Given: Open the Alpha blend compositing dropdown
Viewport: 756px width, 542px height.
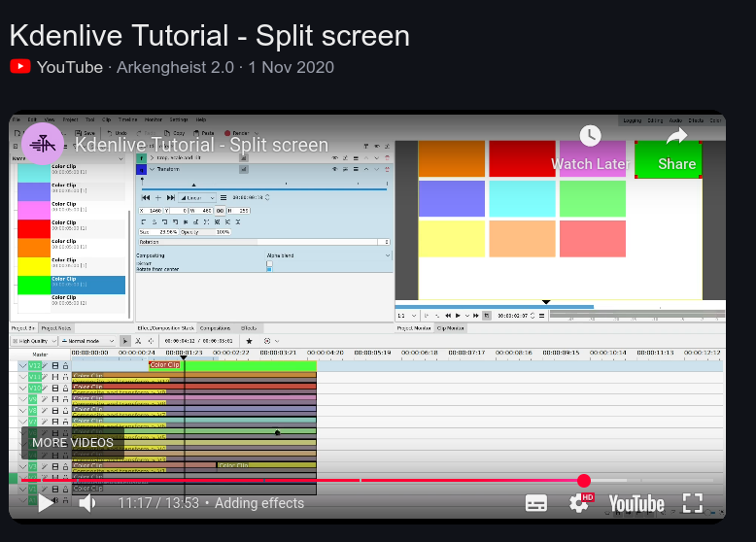Looking at the screenshot, I should click(327, 255).
